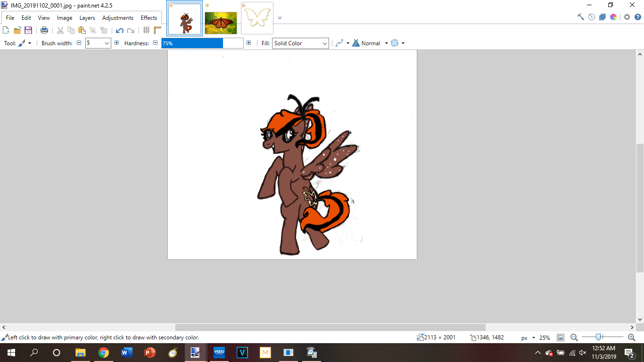Click the Print icon
Screen dimensions: 644x362
[44, 30]
